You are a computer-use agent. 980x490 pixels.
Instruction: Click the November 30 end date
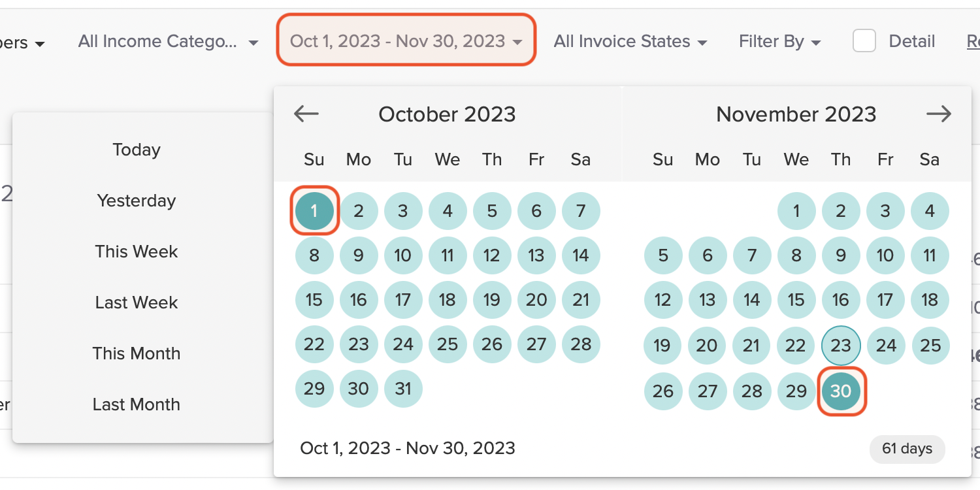pos(841,391)
